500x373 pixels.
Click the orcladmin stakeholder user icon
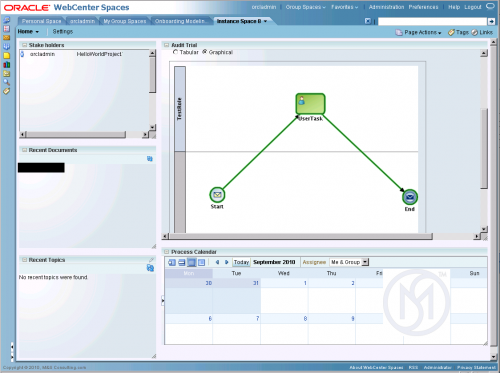[22, 54]
